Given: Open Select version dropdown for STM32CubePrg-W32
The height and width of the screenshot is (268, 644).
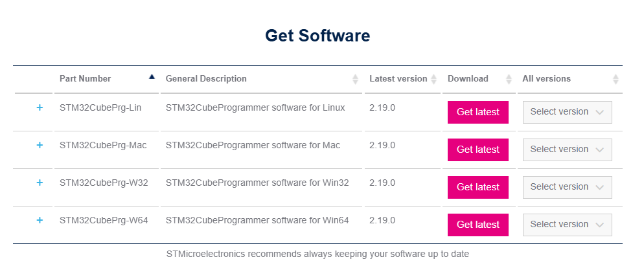Looking at the screenshot, I should click(x=567, y=187).
